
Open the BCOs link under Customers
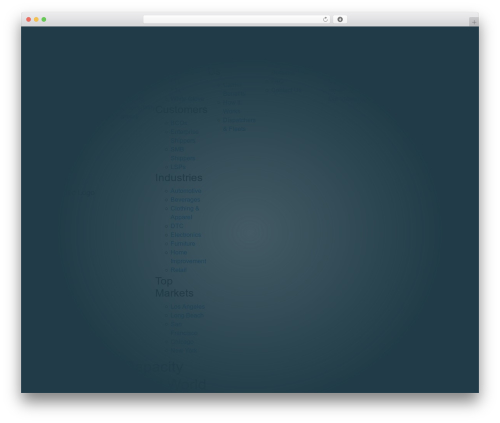(x=179, y=123)
